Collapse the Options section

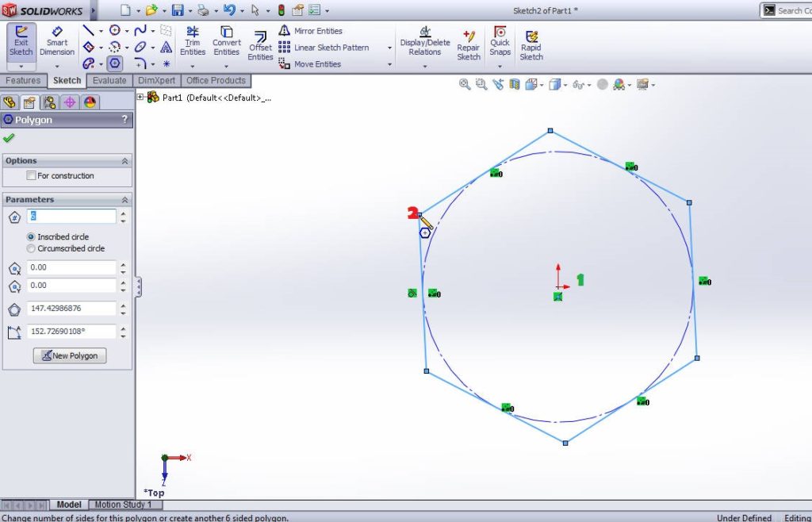124,161
